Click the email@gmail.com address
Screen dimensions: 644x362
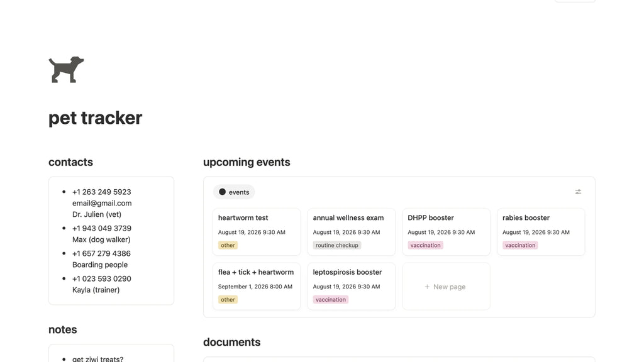coord(102,203)
